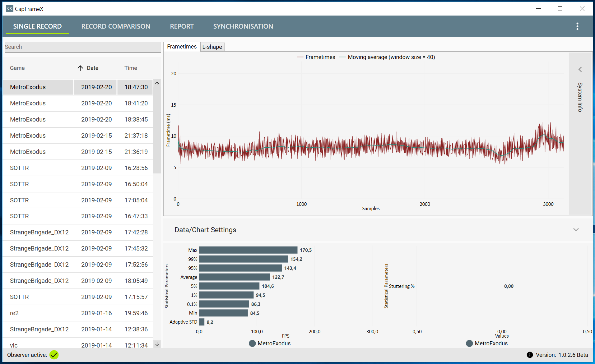The height and width of the screenshot is (364, 595).
Task: Click record list scroll down arrow
Action: [157, 344]
